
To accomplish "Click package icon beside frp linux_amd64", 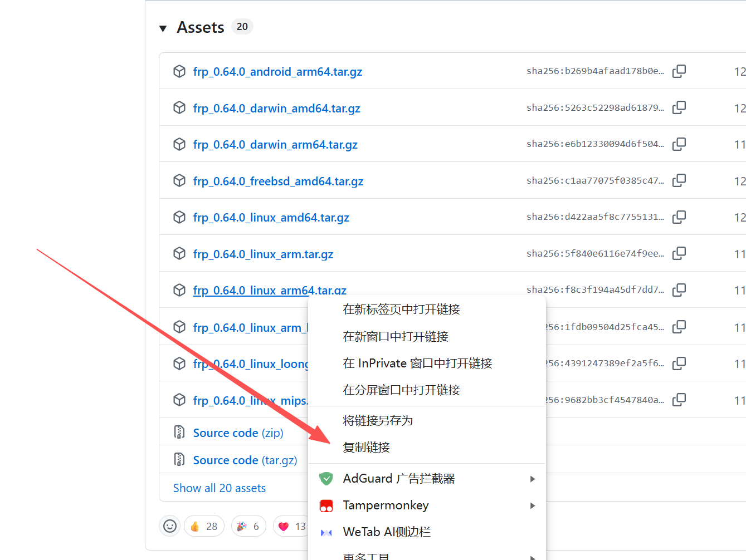I will pyautogui.click(x=179, y=217).
